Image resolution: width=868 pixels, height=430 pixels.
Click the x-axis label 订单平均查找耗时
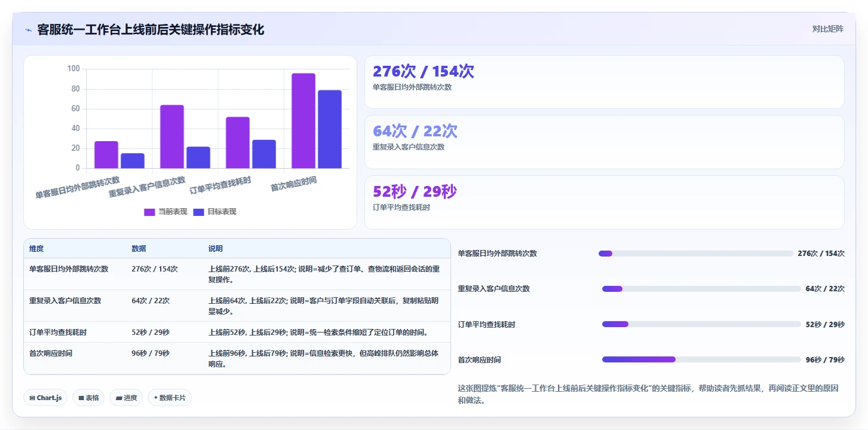click(220, 186)
